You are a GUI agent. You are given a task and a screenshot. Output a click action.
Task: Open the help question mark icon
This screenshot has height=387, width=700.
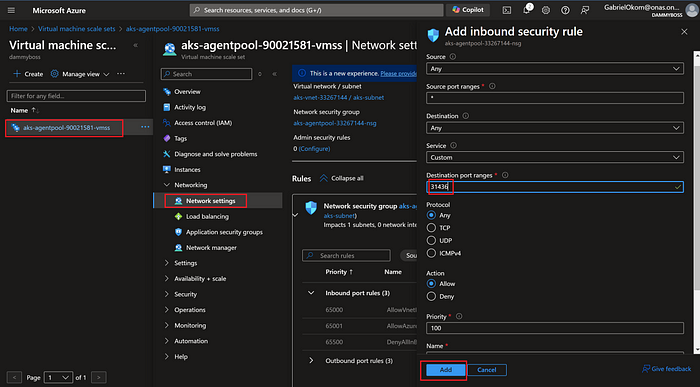point(565,10)
